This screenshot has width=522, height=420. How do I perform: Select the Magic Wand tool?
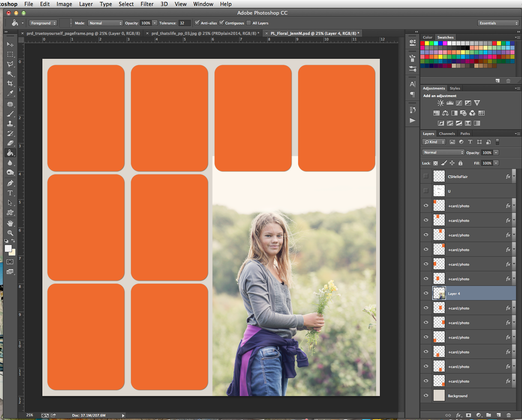pos(10,74)
